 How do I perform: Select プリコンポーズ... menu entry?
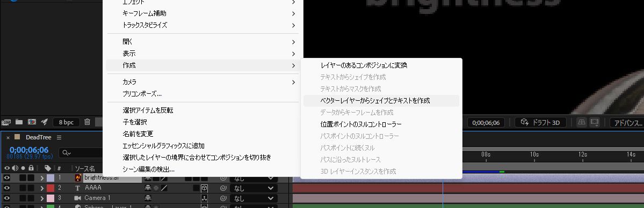point(142,93)
